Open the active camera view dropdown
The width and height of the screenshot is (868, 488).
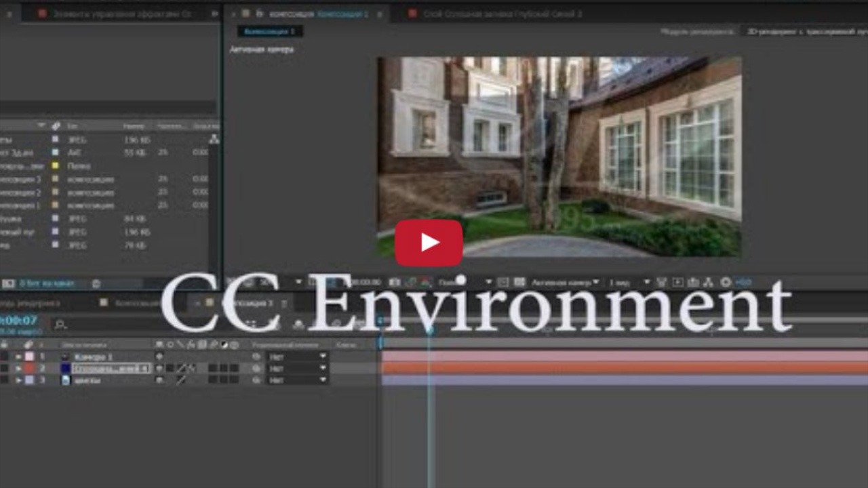pyautogui.click(x=565, y=282)
